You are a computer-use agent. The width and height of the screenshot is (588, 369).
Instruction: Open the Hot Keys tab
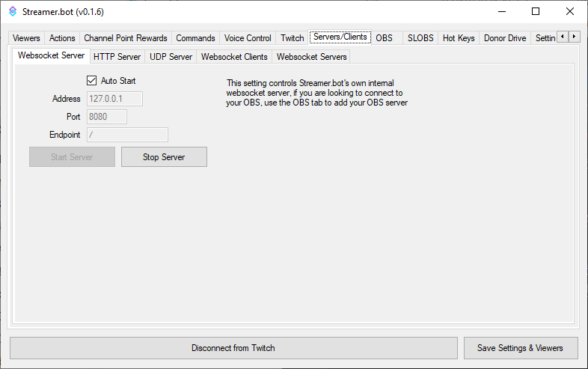[459, 38]
